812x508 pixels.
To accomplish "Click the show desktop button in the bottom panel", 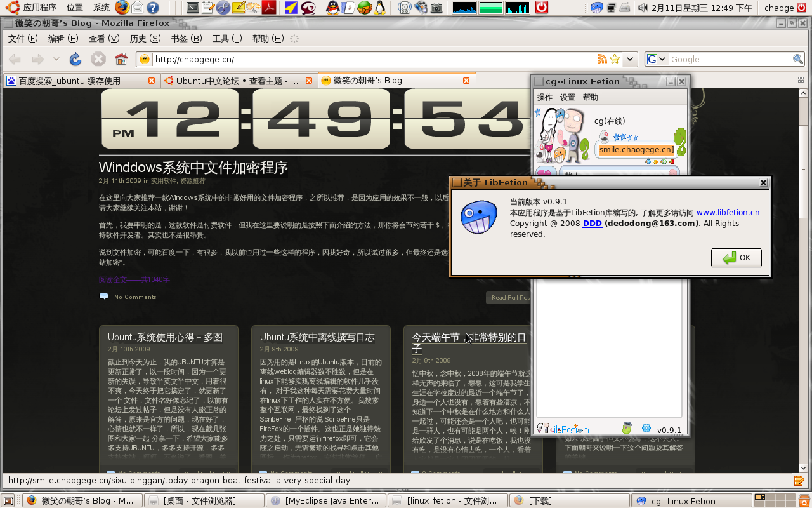I will 8,500.
